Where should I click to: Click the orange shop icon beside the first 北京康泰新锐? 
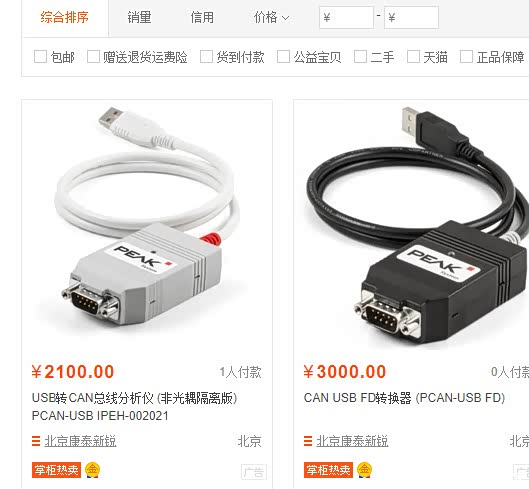click(36, 441)
